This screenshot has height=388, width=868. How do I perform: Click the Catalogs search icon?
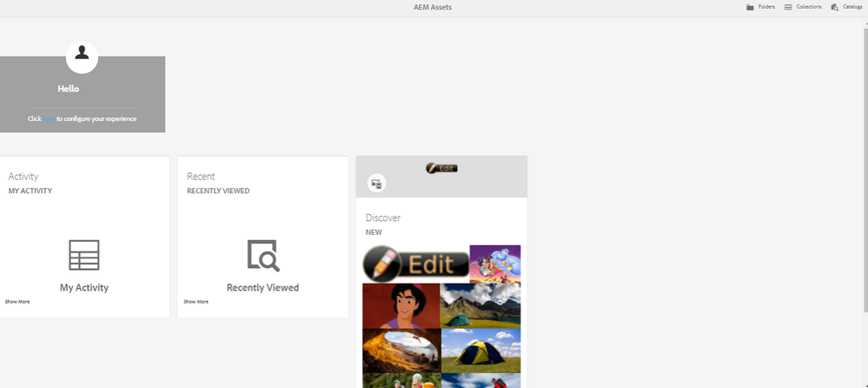coord(834,7)
